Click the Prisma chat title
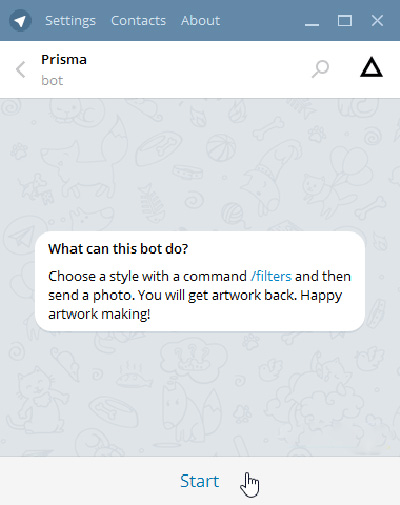Viewport: 400px width, 505px height. 64,60
